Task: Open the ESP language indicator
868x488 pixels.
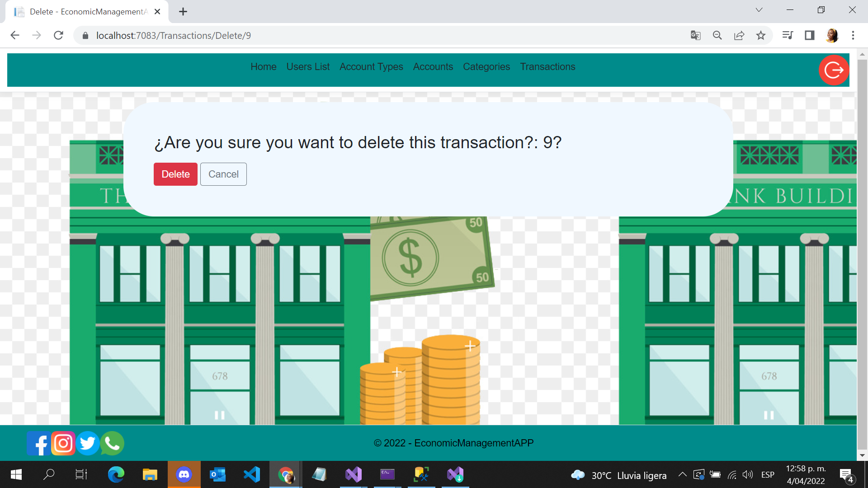Action: click(768, 474)
